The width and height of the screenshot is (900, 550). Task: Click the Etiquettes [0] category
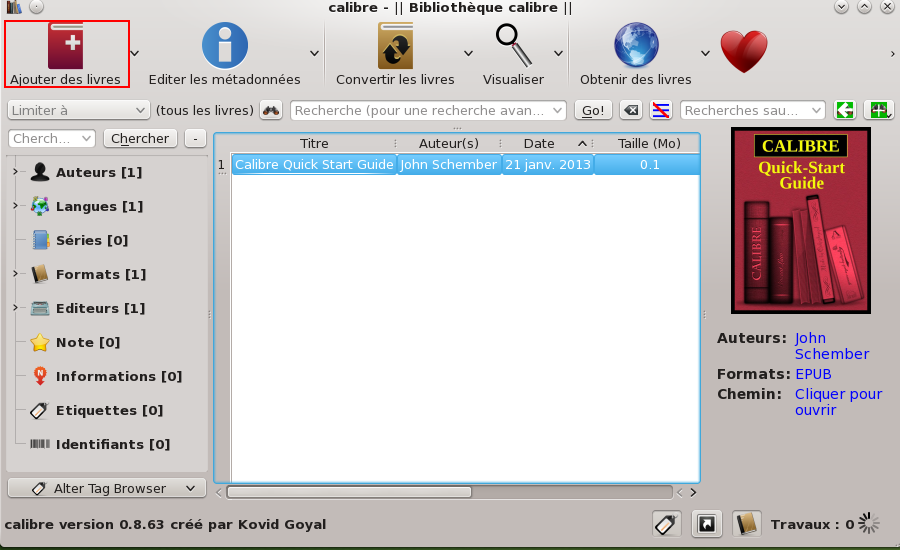[109, 410]
